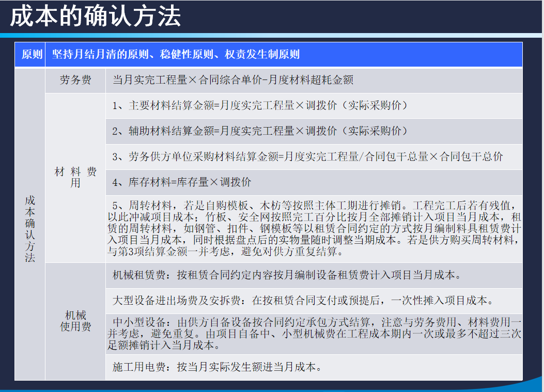
Task: Select the 原则 header cell
Action: point(30,52)
